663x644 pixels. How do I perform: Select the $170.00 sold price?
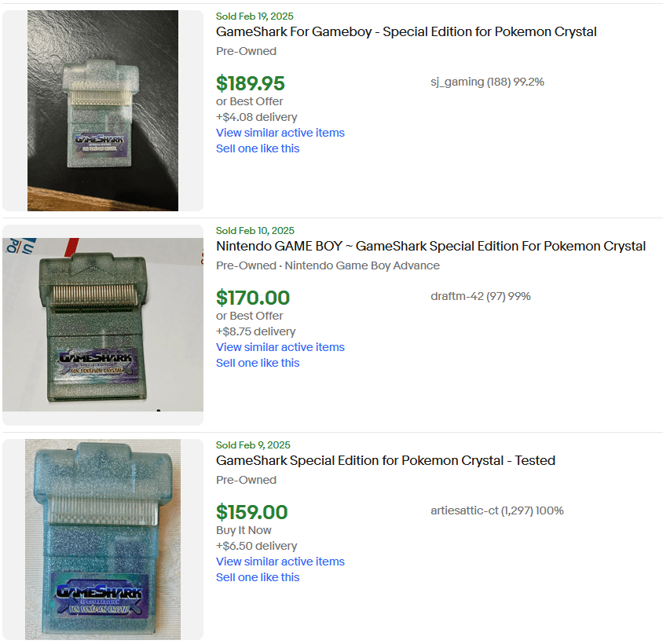[x=253, y=298]
